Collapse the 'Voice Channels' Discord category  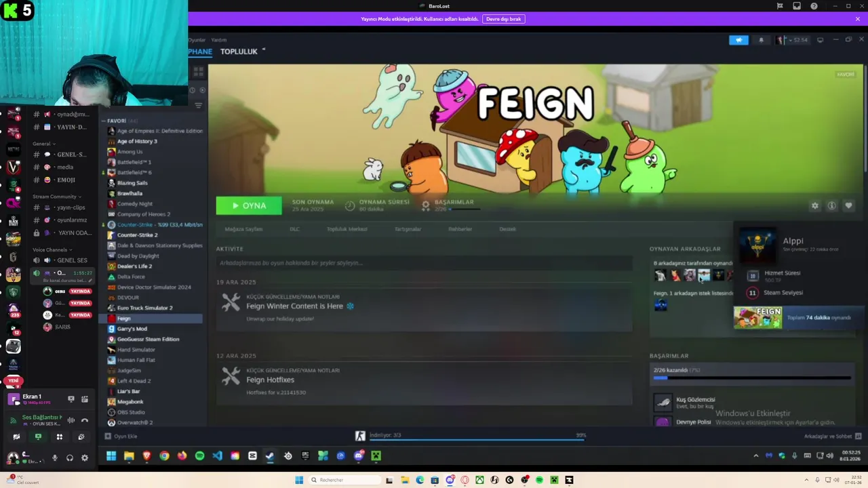(x=52, y=249)
